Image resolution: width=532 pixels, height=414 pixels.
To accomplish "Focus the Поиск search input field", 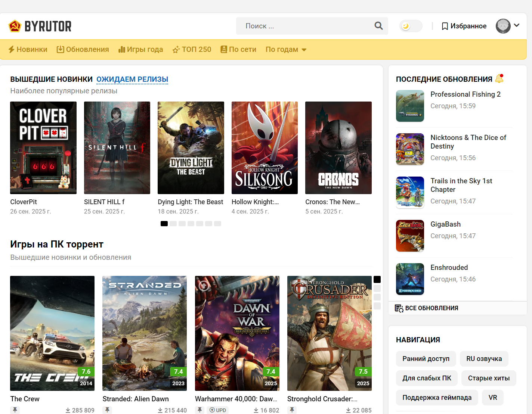I will pos(304,26).
